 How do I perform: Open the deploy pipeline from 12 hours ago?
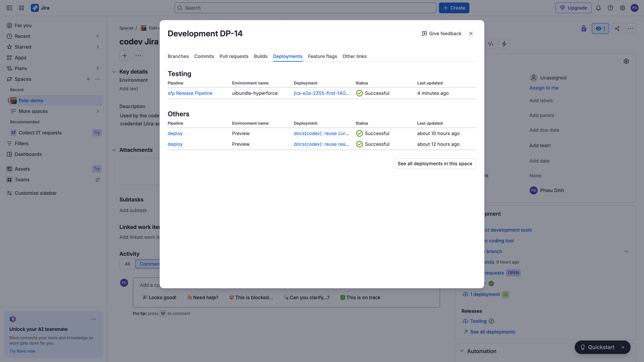pyautogui.click(x=175, y=144)
